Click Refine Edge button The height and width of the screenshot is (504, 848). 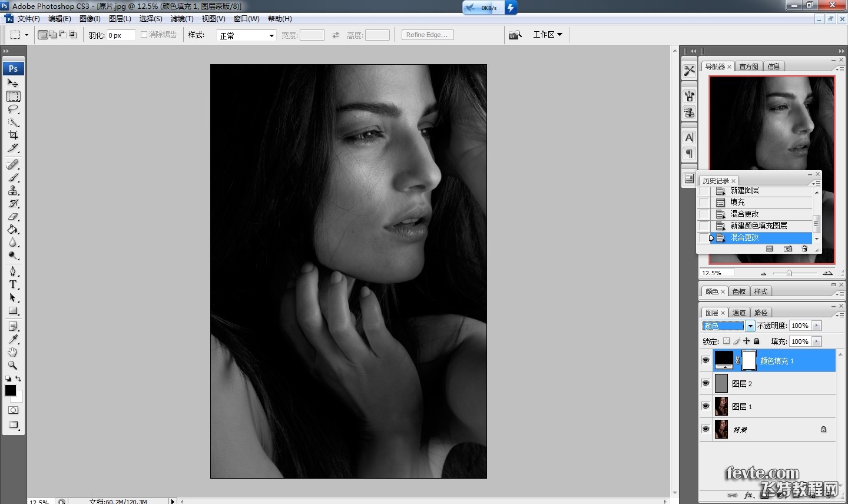428,35
